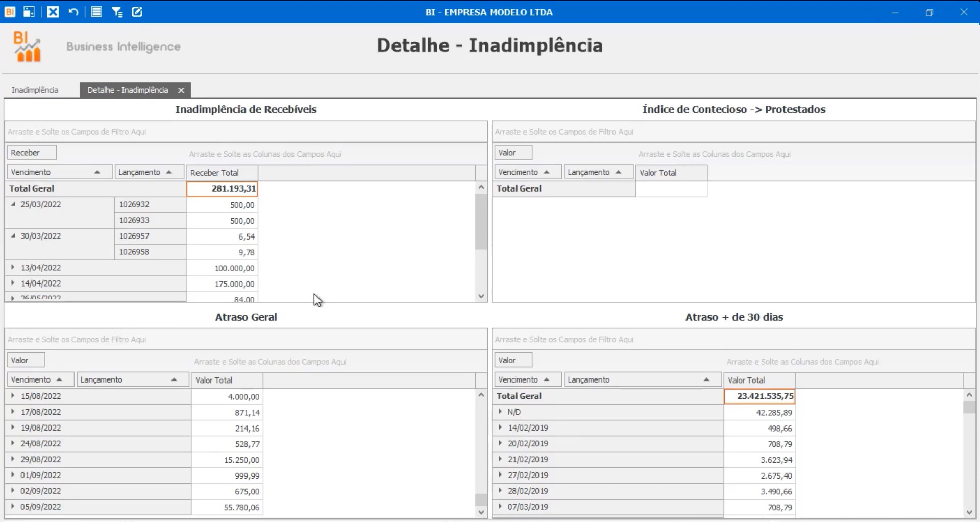Collapse the 25/03/2022 row

point(13,204)
